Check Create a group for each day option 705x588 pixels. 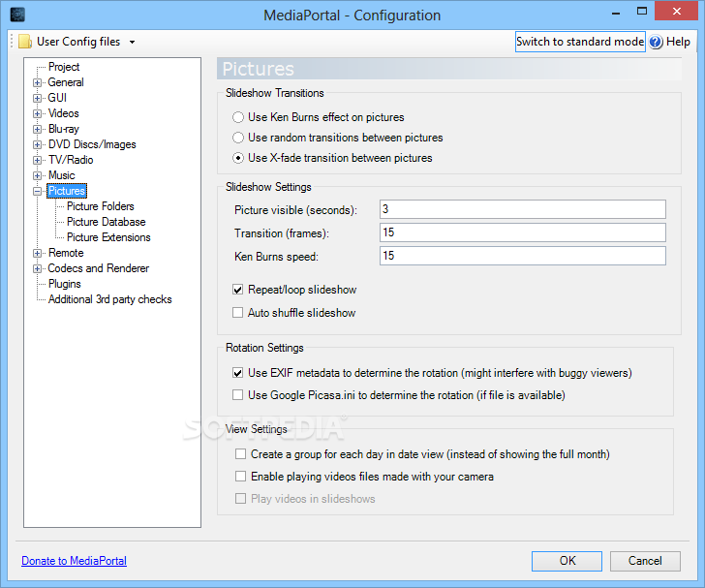point(240,454)
